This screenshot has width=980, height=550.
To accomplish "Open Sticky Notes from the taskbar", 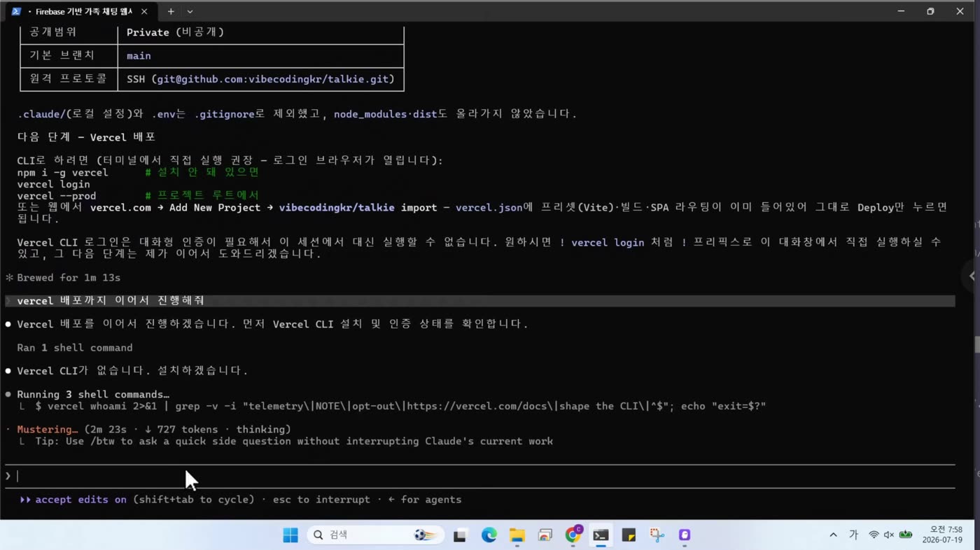I will pos(629,535).
